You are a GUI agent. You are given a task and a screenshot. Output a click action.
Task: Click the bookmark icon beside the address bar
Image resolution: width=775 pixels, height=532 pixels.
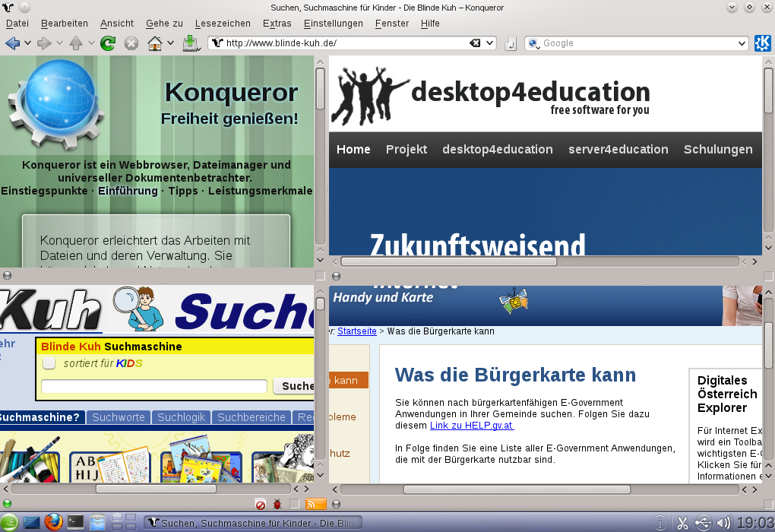pyautogui.click(x=511, y=43)
